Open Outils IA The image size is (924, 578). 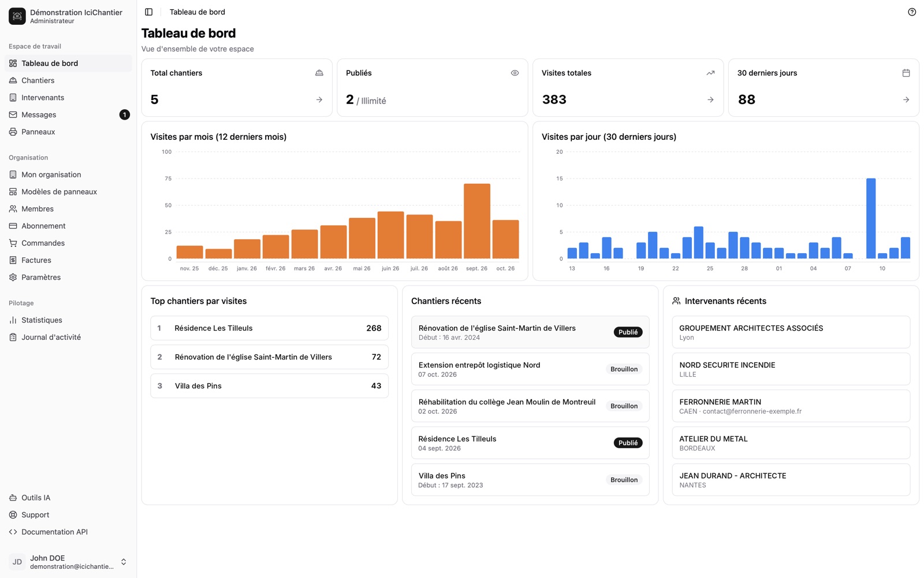(x=68, y=498)
